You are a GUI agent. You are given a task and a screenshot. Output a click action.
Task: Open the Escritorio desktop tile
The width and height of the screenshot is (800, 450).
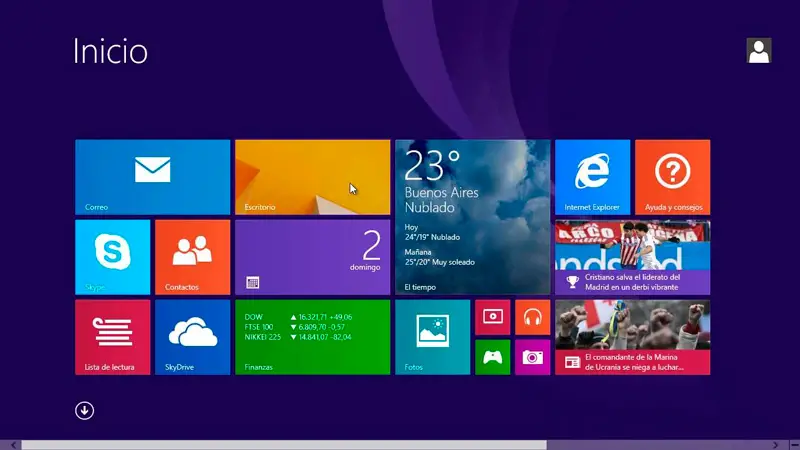tap(312, 177)
